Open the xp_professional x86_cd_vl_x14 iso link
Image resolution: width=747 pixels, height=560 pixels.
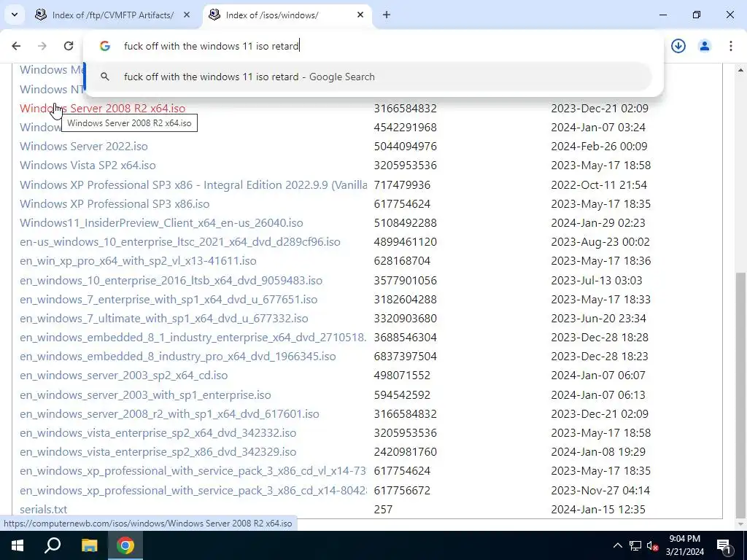coord(193,471)
